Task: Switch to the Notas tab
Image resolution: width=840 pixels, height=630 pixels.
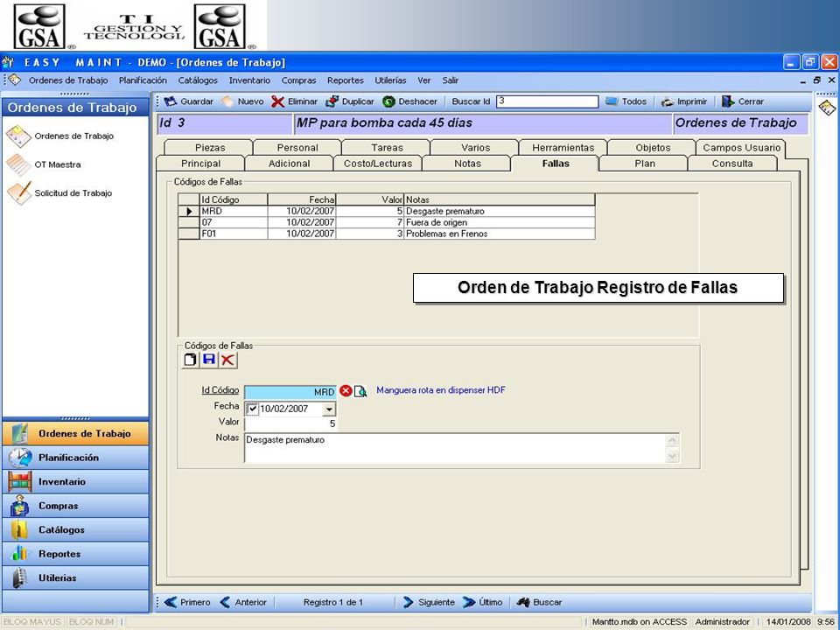Action: pos(467,164)
